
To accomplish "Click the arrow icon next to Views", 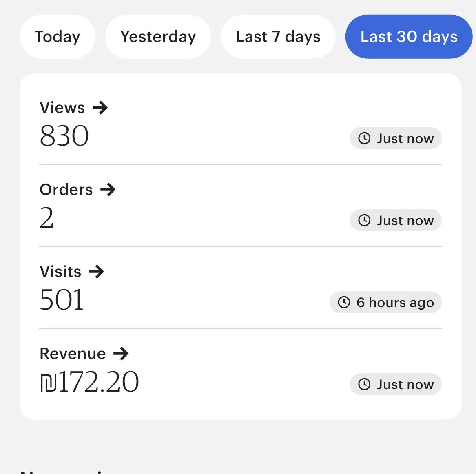I will coord(100,108).
